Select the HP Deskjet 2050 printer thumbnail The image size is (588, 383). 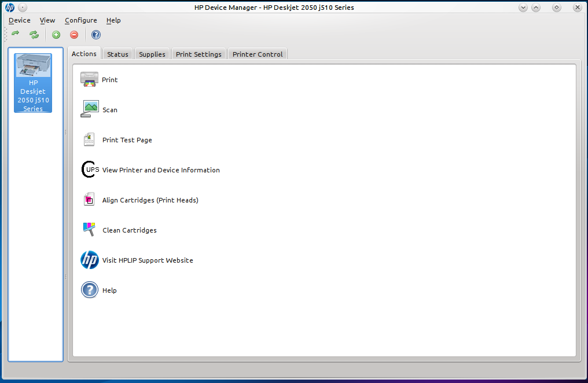pos(33,65)
